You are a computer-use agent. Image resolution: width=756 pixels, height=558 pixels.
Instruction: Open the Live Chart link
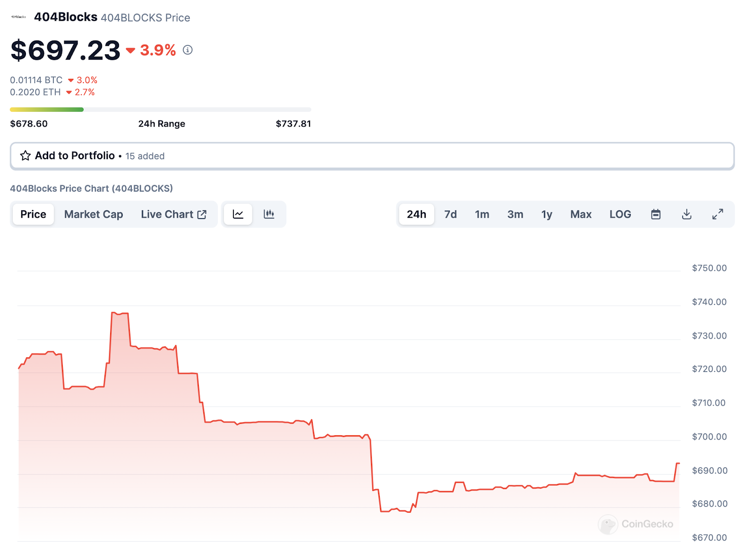point(173,214)
